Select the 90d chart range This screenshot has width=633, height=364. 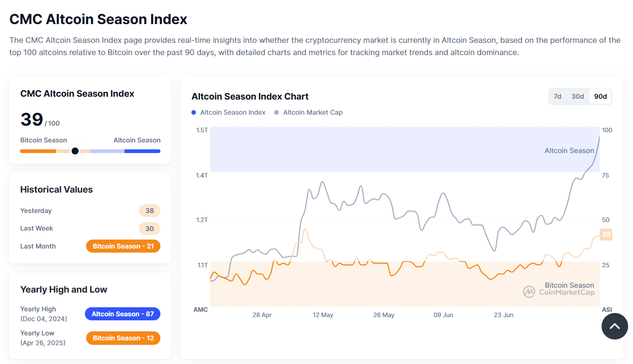600,97
